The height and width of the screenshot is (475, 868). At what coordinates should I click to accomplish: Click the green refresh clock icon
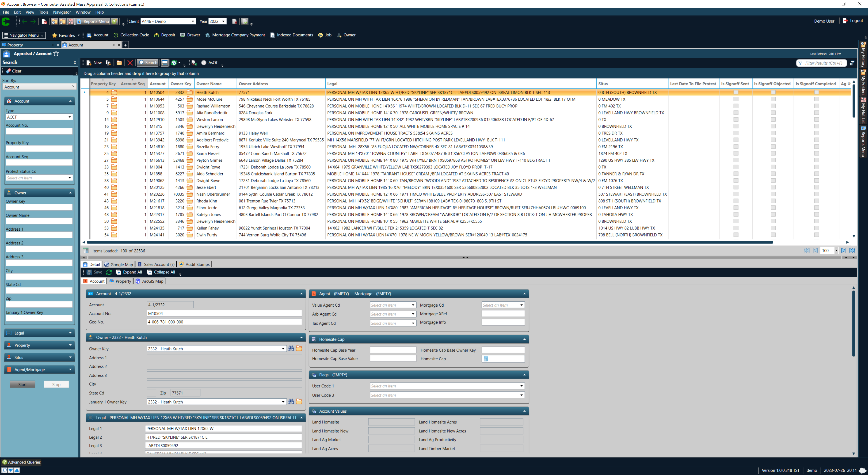coord(174,63)
